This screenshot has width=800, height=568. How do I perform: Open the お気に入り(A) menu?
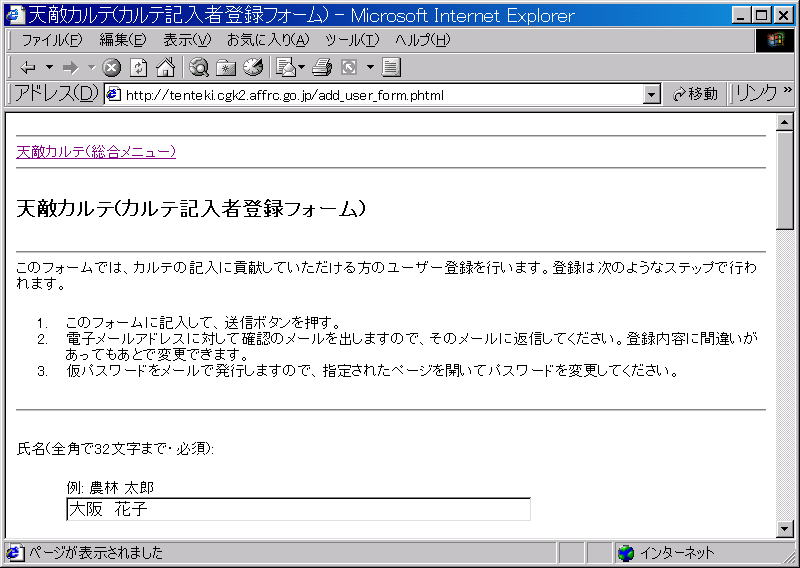tap(268, 40)
